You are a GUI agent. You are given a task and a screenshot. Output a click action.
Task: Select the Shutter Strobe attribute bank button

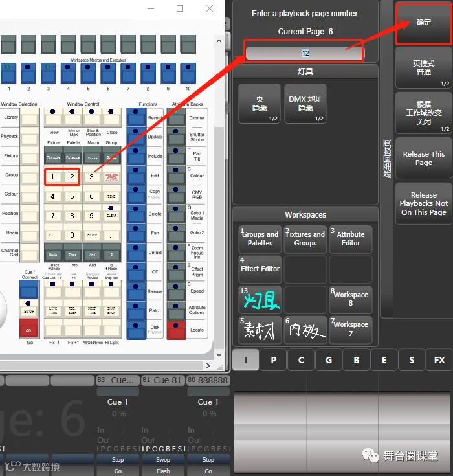pyautogui.click(x=176, y=137)
